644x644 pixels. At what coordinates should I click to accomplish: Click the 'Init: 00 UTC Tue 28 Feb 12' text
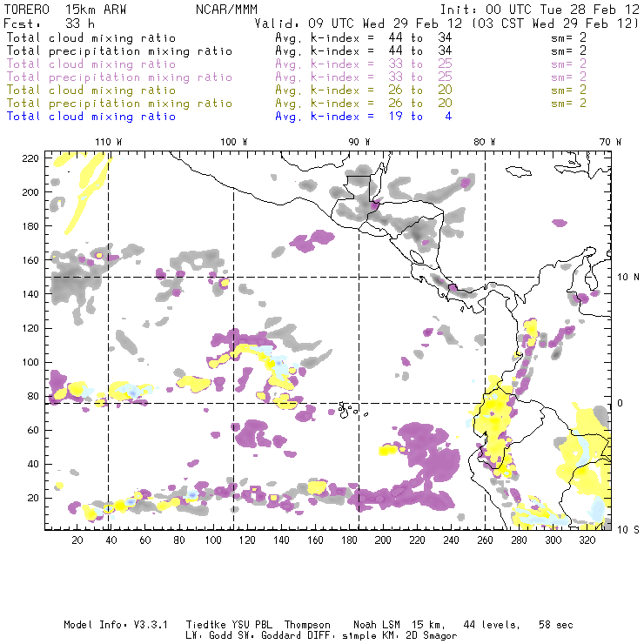pos(540,10)
